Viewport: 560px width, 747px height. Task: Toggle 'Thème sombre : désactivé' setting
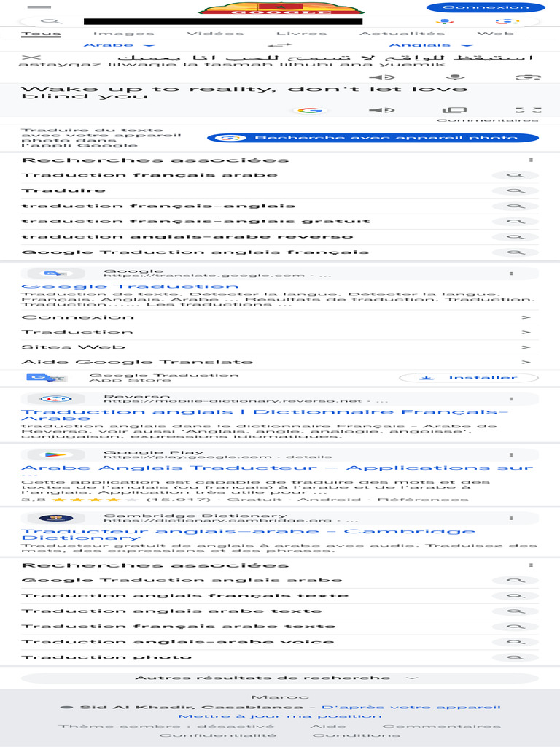pyautogui.click(x=167, y=726)
